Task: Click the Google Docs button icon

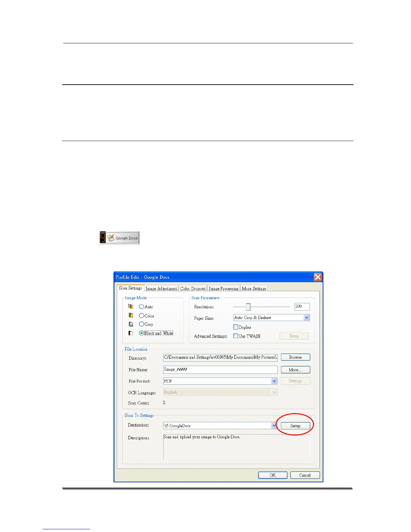Action: 119,238
